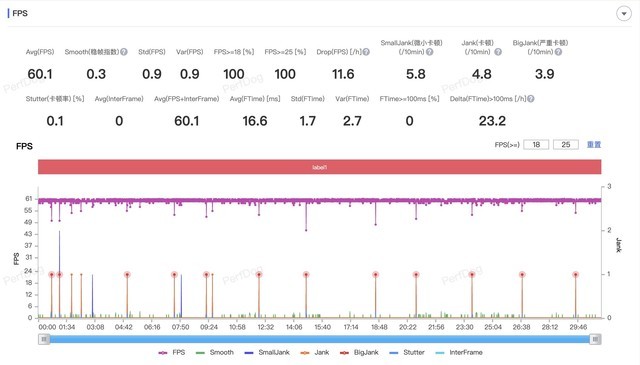
Task: Open help icon next to Smooth index
Action: pos(124,52)
